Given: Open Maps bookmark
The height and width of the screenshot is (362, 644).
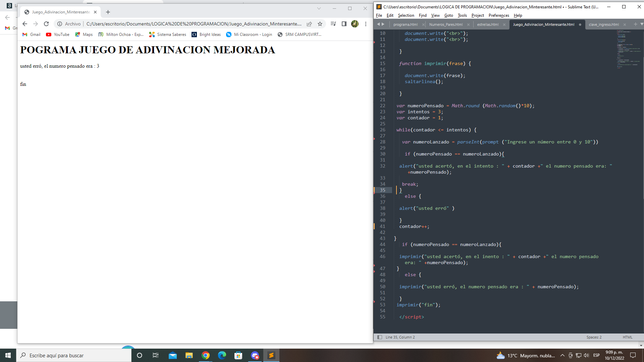Looking at the screenshot, I should (x=84, y=35).
